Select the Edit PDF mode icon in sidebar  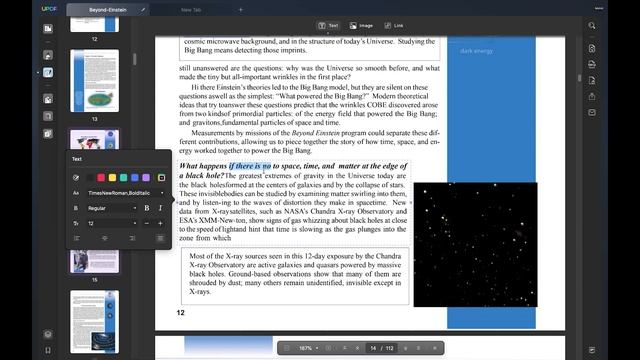coord(48,73)
